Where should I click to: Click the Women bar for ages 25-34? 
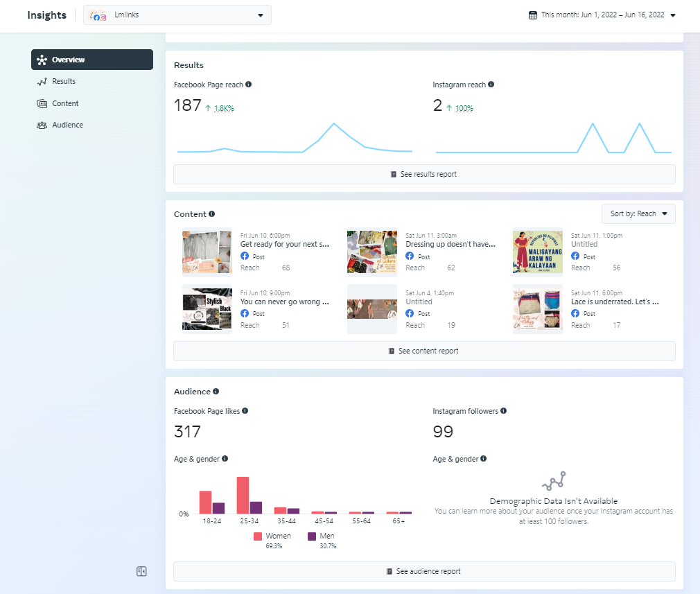pyautogui.click(x=243, y=496)
